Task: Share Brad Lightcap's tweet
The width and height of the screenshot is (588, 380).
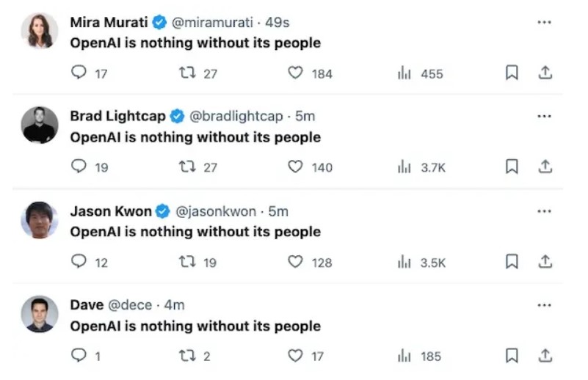Action: tap(545, 167)
